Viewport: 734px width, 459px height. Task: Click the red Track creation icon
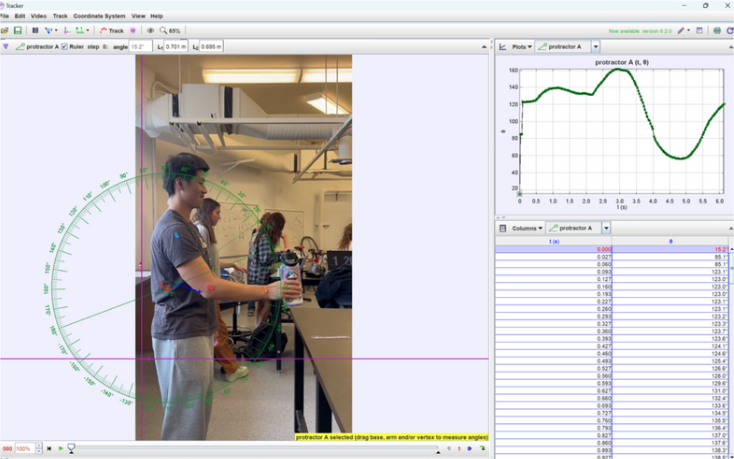point(111,30)
